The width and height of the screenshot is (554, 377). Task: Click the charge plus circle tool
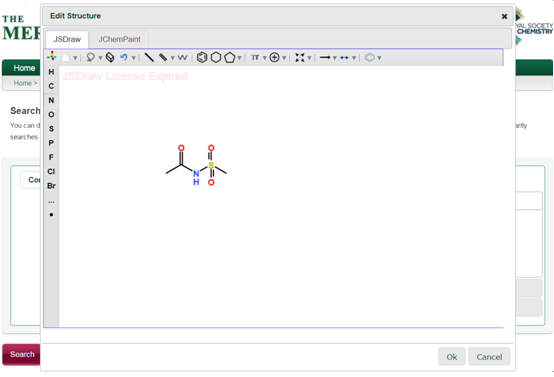tap(274, 57)
